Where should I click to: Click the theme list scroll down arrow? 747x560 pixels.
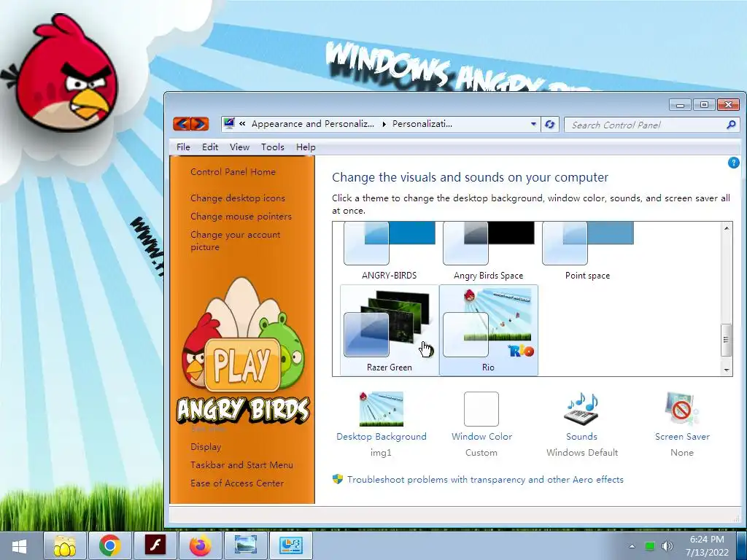tap(727, 370)
